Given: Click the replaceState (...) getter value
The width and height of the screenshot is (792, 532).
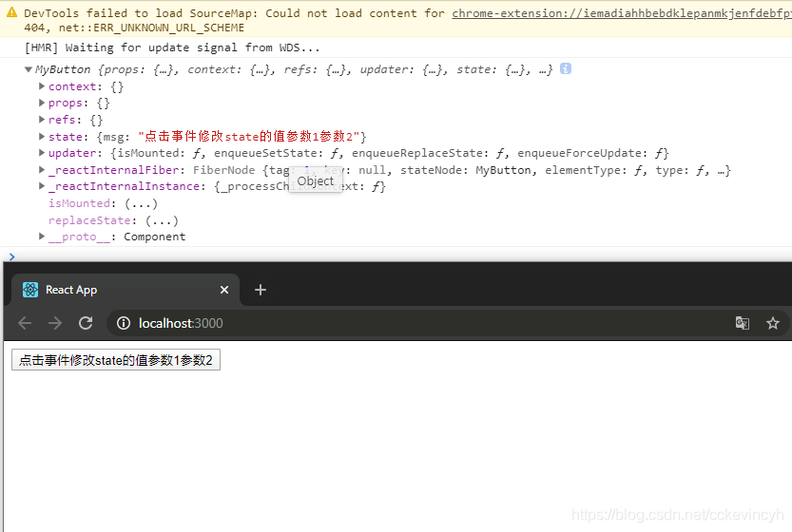Looking at the screenshot, I should click(162, 220).
